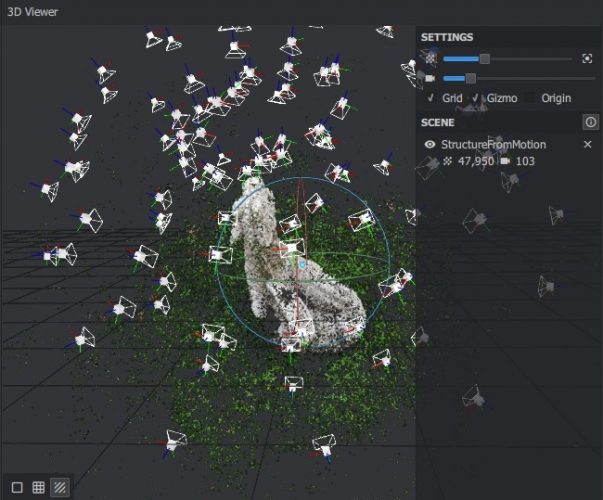Toggle fixed point size icon beside slider
This screenshot has height=500, width=603.
click(x=587, y=59)
